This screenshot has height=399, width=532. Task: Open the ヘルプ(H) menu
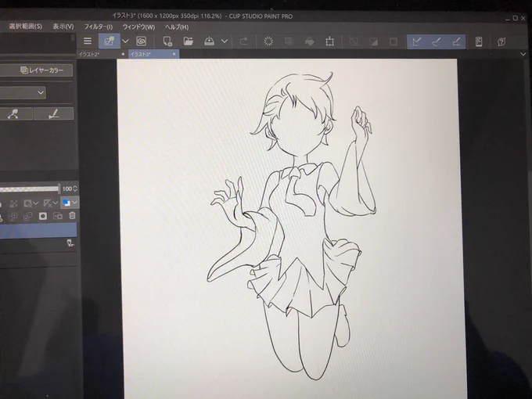(177, 27)
